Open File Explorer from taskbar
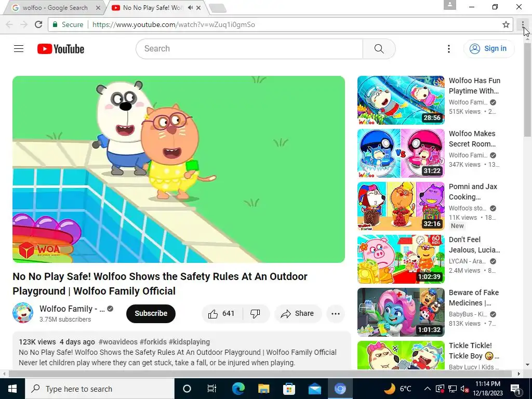This screenshot has height=399, width=532. click(x=263, y=389)
